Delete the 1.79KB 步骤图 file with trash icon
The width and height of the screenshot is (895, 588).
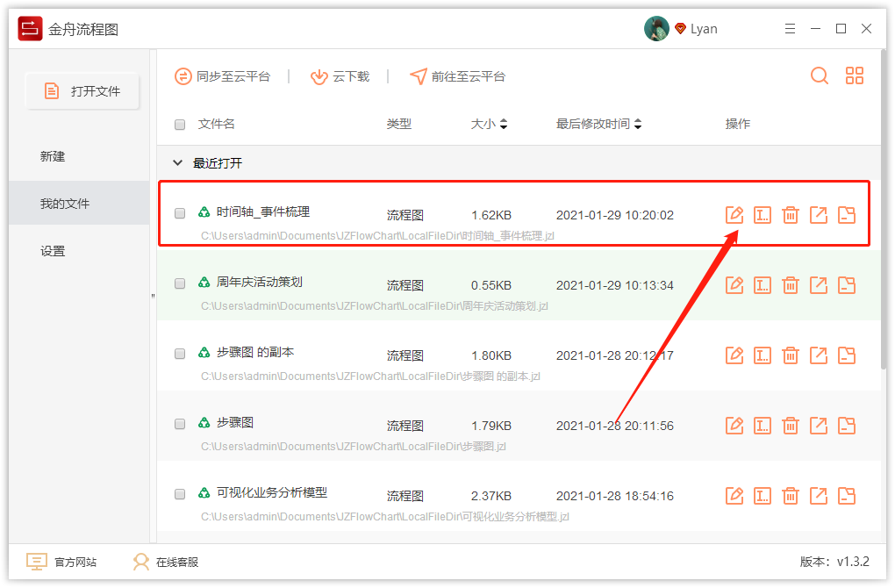790,426
